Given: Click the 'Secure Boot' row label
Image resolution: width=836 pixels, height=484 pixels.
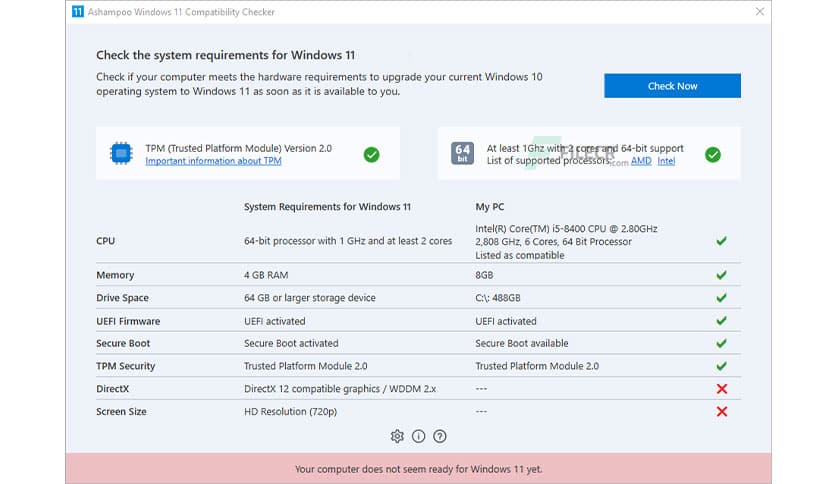Looking at the screenshot, I should pos(123,343).
